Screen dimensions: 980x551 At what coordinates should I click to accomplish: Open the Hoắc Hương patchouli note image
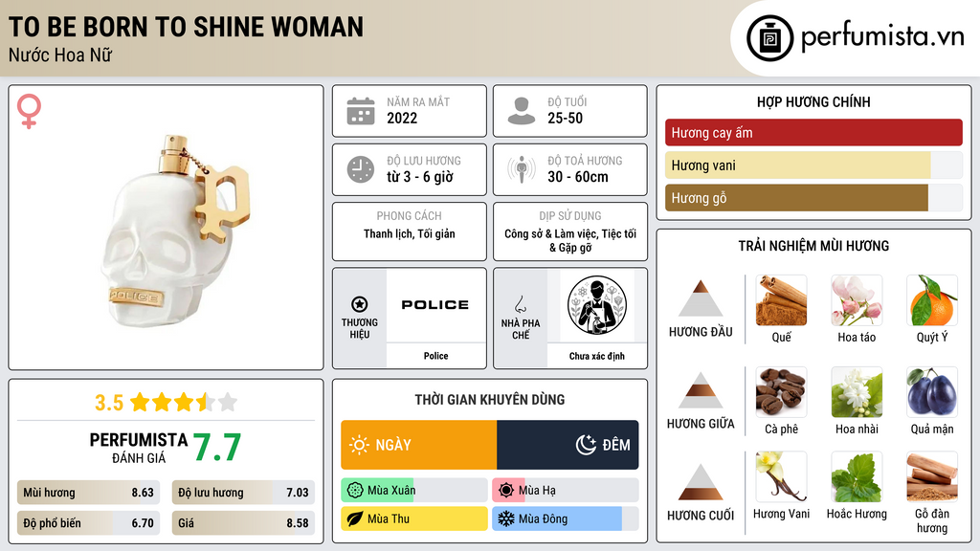coord(857,477)
